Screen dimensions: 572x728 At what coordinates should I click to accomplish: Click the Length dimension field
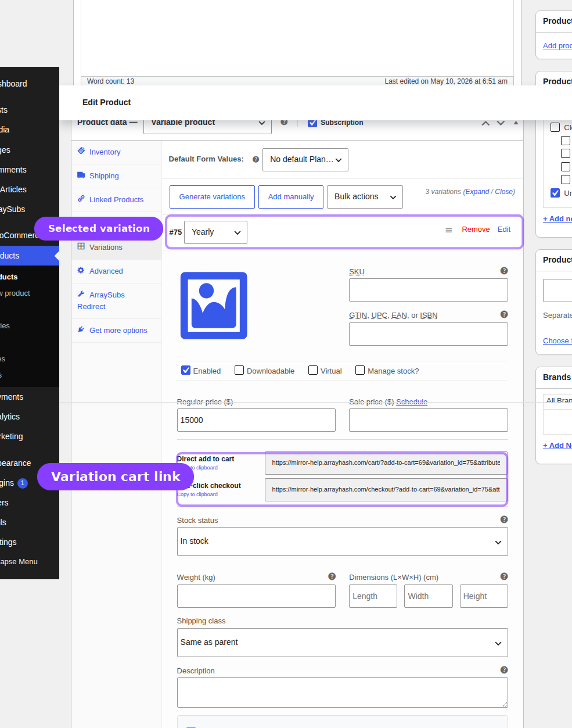(x=373, y=596)
